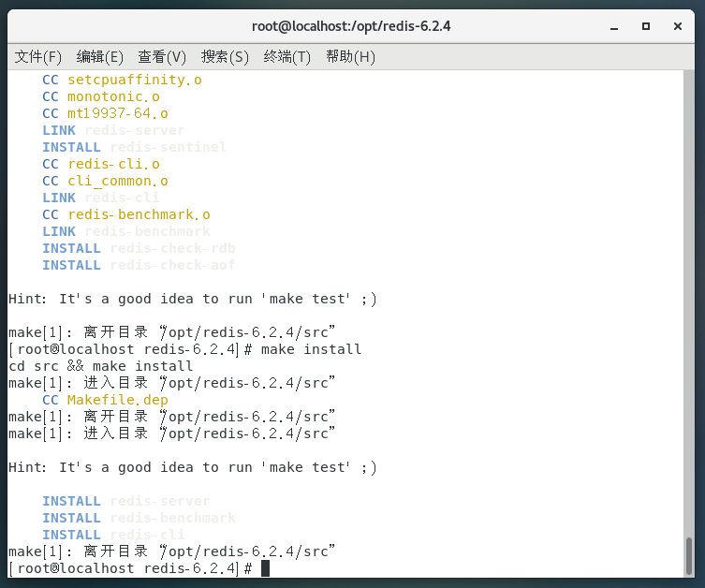Click the vertical scrollbar thumb
The height and width of the screenshot is (588, 705).
tap(689, 555)
